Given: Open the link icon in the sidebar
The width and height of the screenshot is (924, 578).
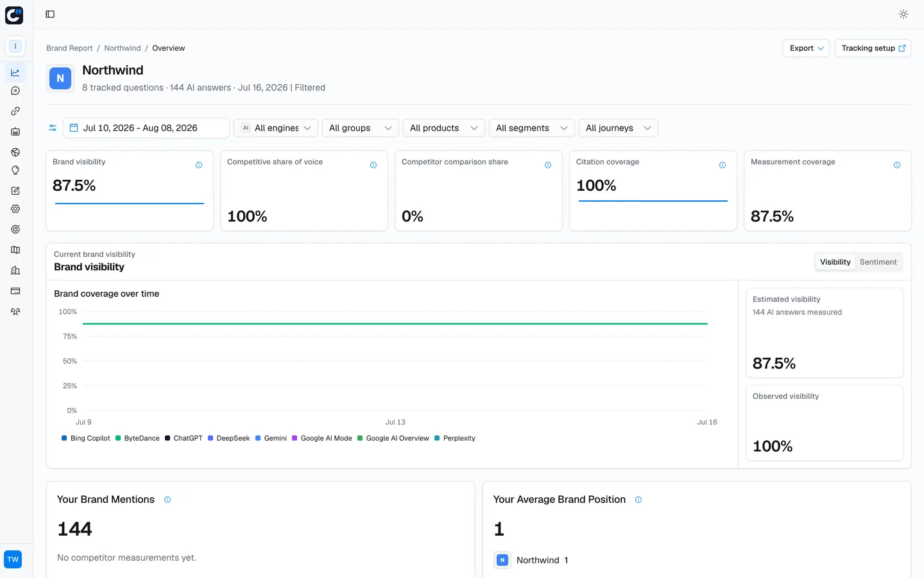Looking at the screenshot, I should tap(15, 111).
